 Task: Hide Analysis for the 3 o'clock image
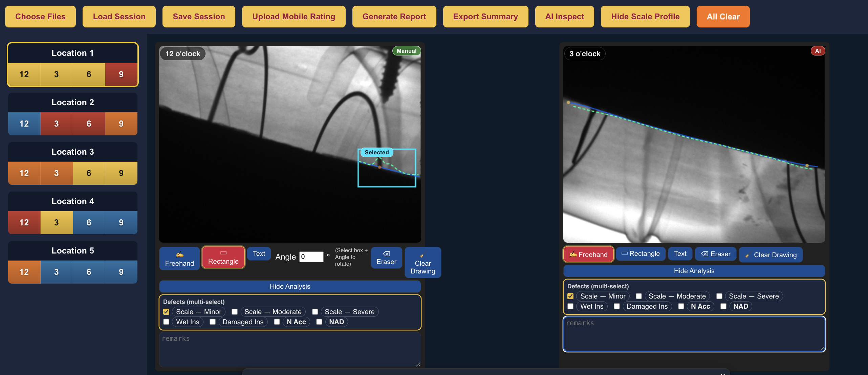[694, 271]
